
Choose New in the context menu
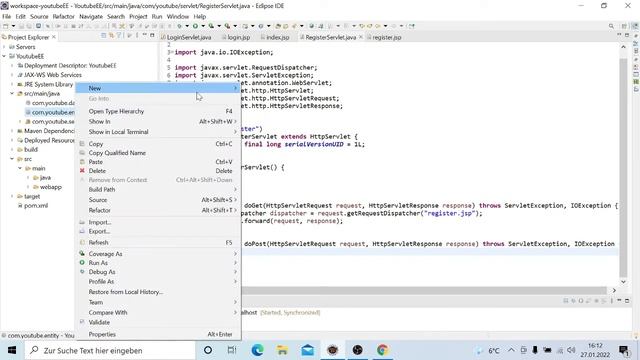click(x=158, y=88)
